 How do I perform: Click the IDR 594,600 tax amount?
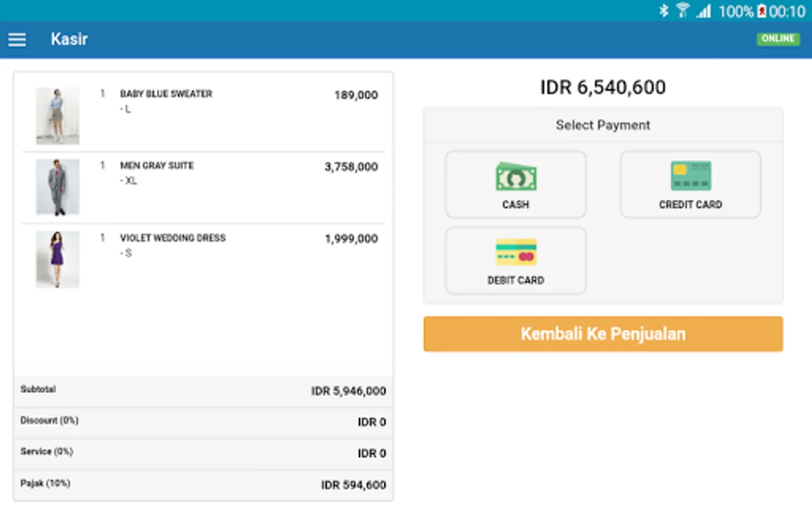click(x=354, y=485)
